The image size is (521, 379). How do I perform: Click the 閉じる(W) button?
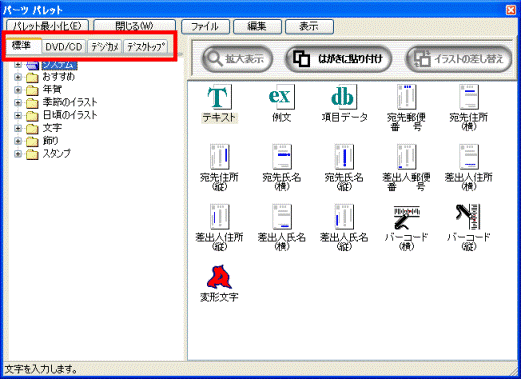pos(134,26)
